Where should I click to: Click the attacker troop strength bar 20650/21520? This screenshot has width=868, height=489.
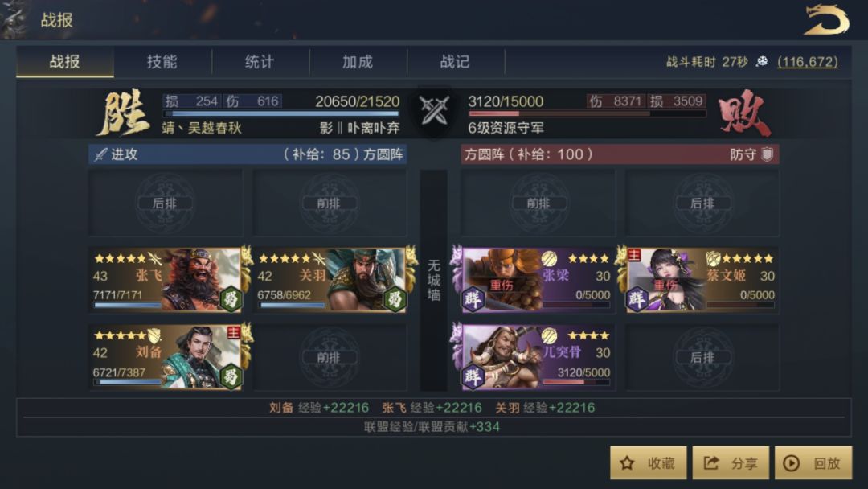280,113
